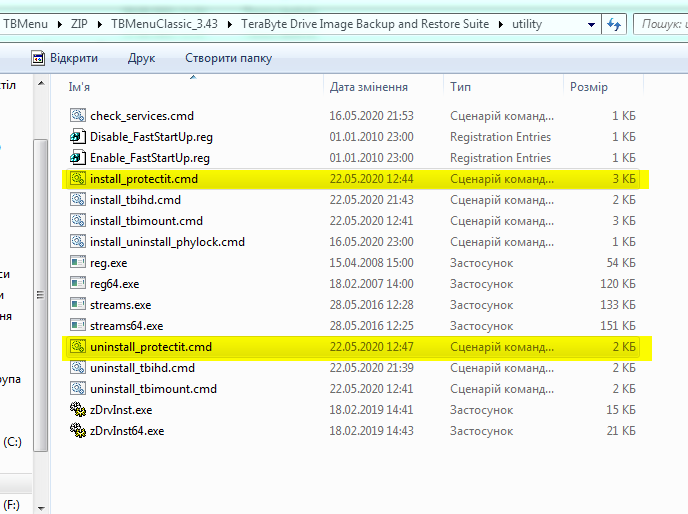Click navigation pane scroll up arrow
This screenshot has width=688, height=514.
(x=41, y=83)
